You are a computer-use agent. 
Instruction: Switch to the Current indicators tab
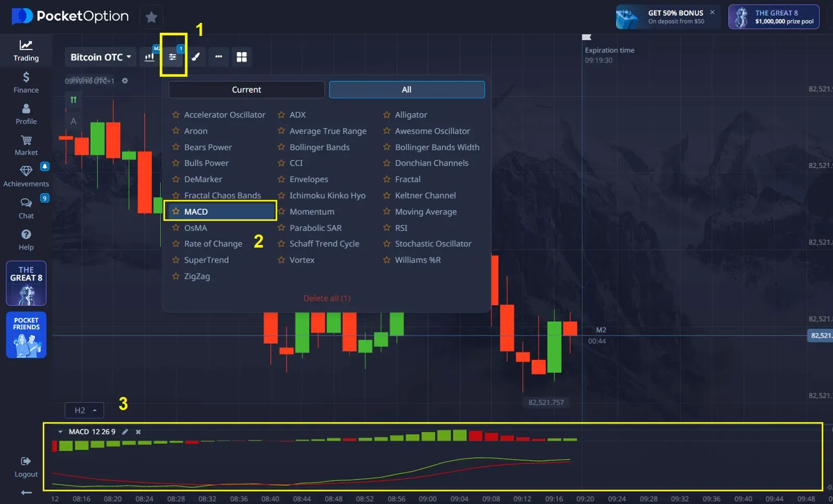(246, 89)
